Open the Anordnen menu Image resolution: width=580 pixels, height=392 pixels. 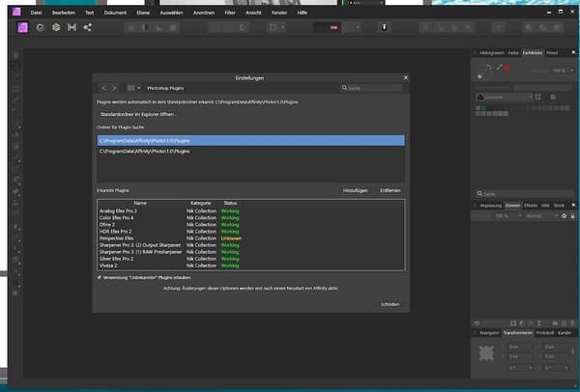(204, 13)
